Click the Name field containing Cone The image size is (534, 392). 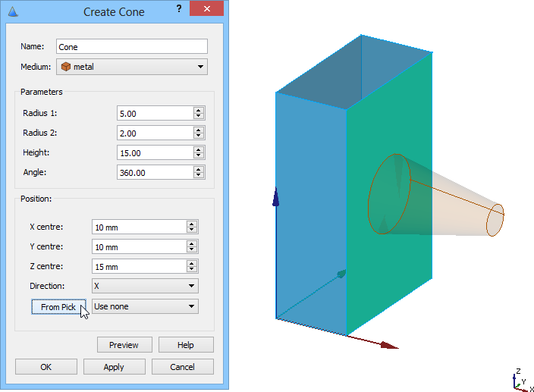132,46
